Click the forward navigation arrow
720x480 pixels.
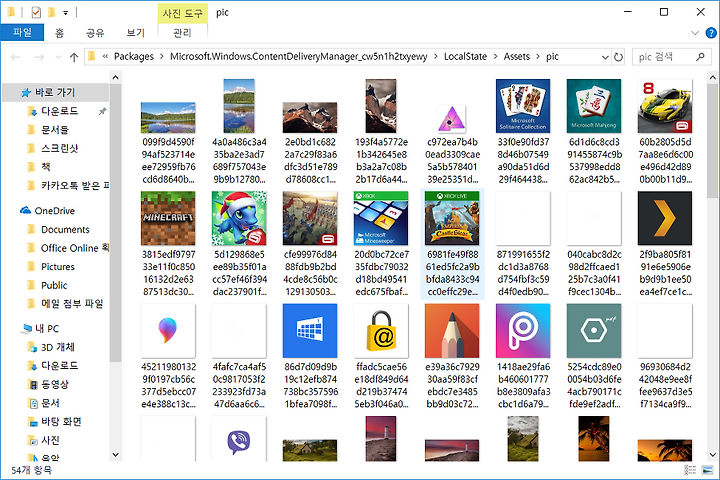tap(39, 57)
